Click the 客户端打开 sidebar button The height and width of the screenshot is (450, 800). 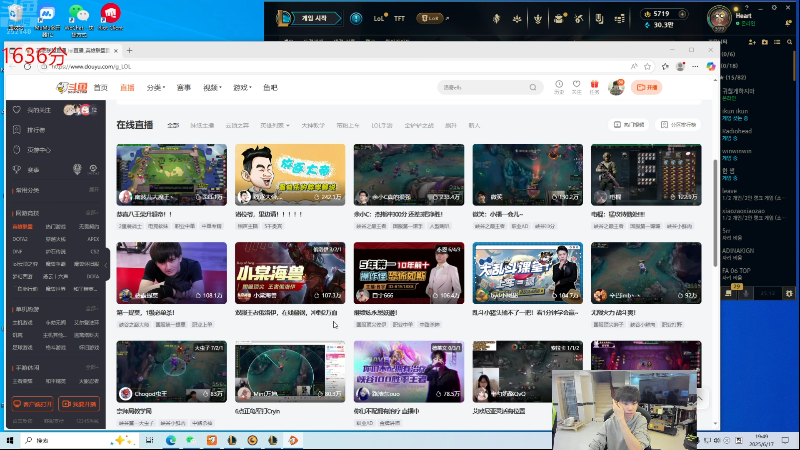pyautogui.click(x=32, y=404)
